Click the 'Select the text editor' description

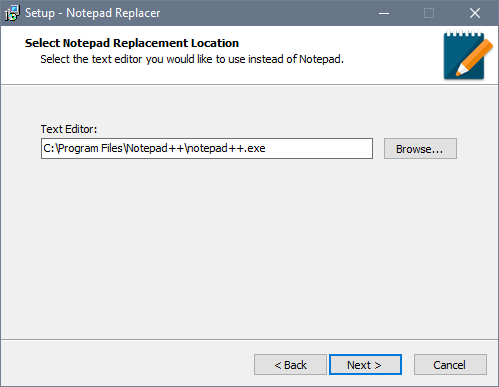click(192, 59)
